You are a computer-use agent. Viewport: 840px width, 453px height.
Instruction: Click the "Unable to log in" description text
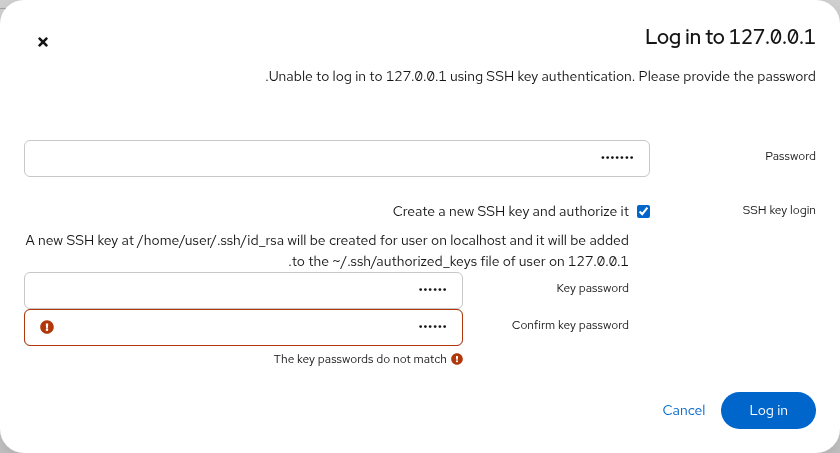pos(541,77)
